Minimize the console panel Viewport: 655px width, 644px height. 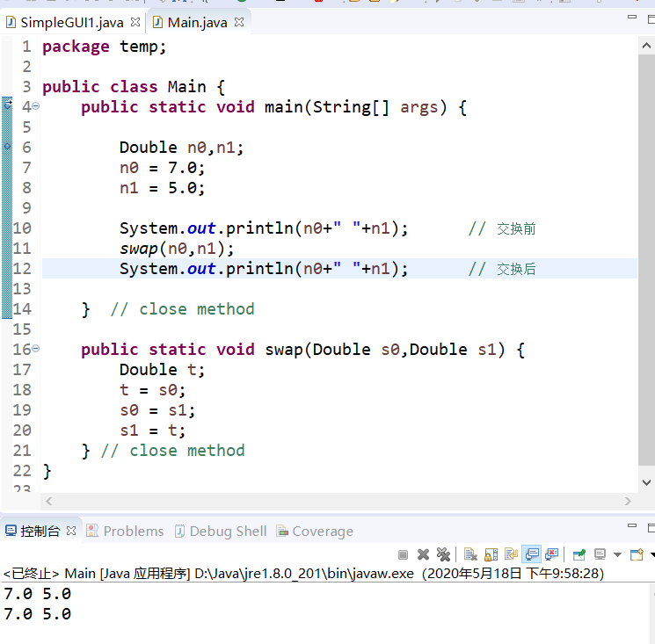(x=632, y=525)
